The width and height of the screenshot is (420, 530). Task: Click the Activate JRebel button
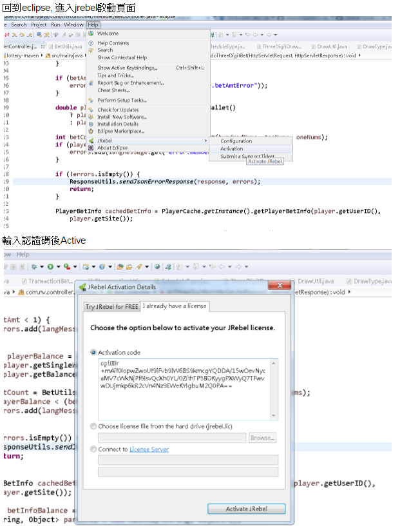pos(246,509)
